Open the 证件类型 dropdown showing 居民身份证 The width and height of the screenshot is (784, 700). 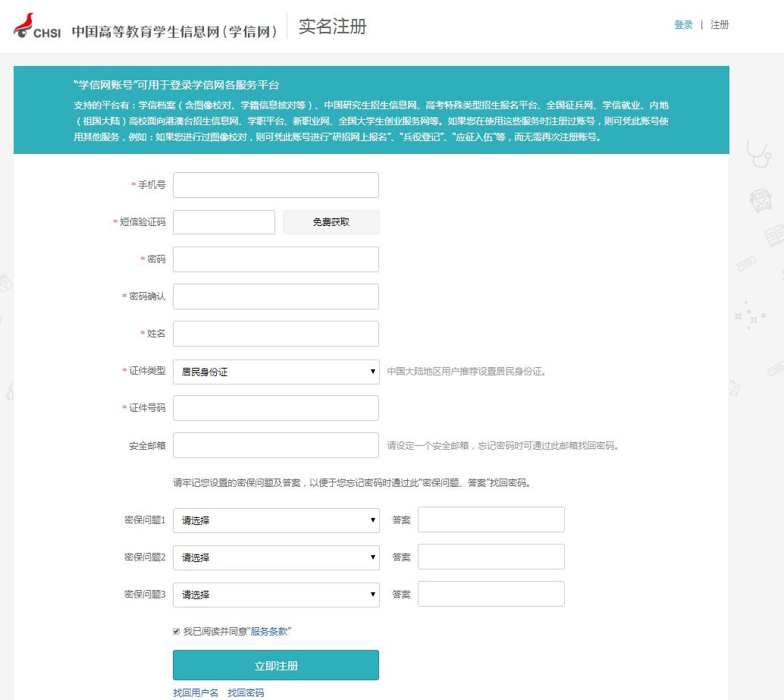276,372
